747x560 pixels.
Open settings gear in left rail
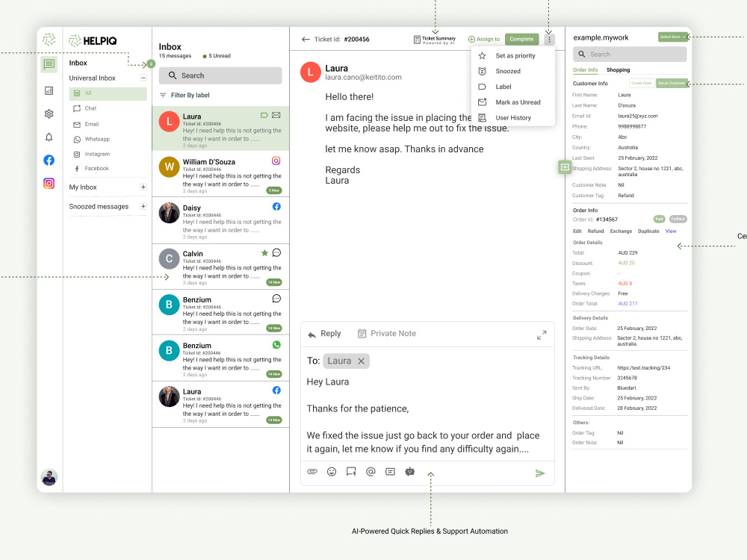(49, 113)
